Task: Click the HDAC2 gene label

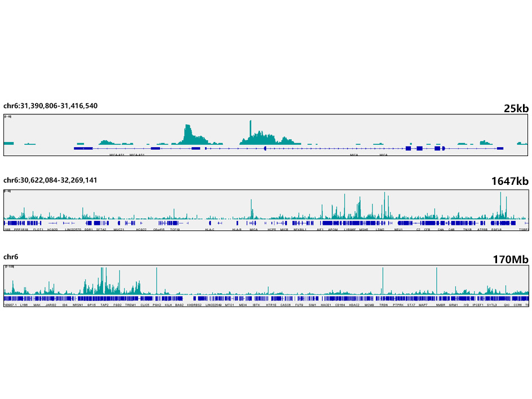Action: (x=354, y=305)
